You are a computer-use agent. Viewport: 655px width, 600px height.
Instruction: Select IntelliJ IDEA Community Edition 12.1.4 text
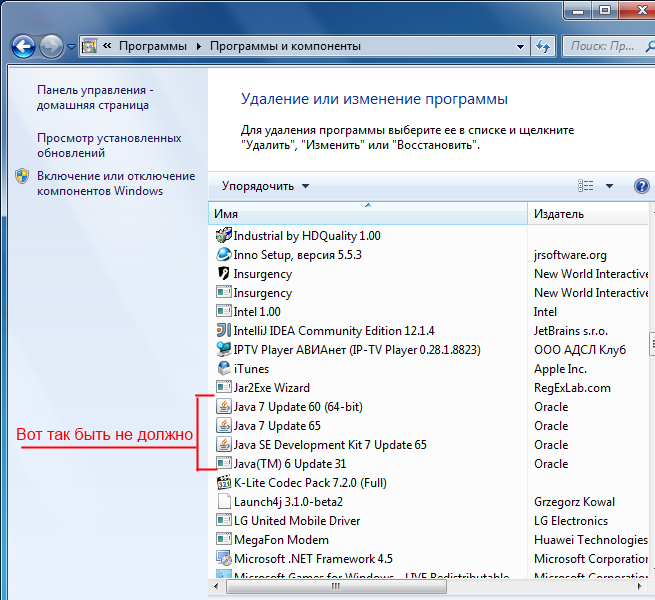pyautogui.click(x=334, y=331)
